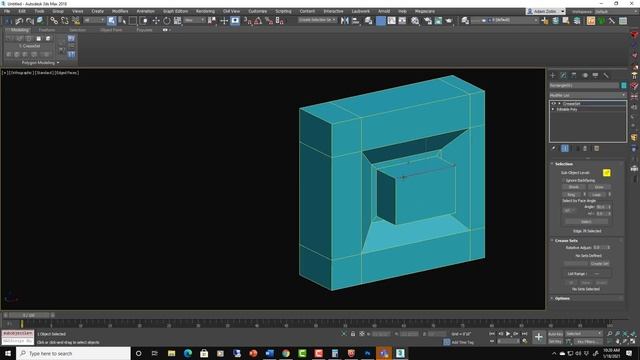Viewport: 640px width, 360px height.
Task: Open the Display panel tab
Action: 596,76
